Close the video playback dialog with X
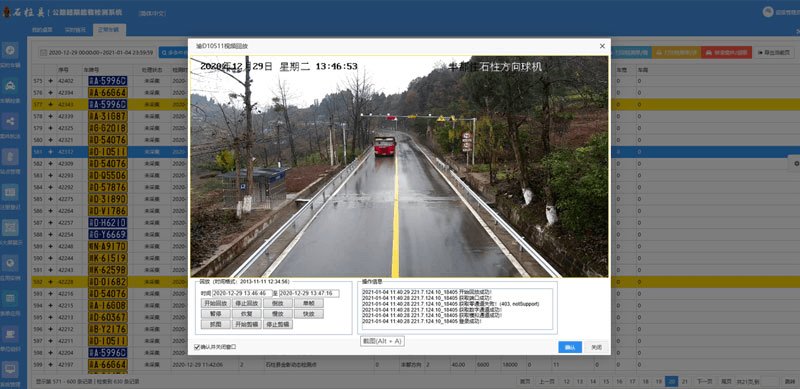The width and height of the screenshot is (800, 389). tap(602, 46)
